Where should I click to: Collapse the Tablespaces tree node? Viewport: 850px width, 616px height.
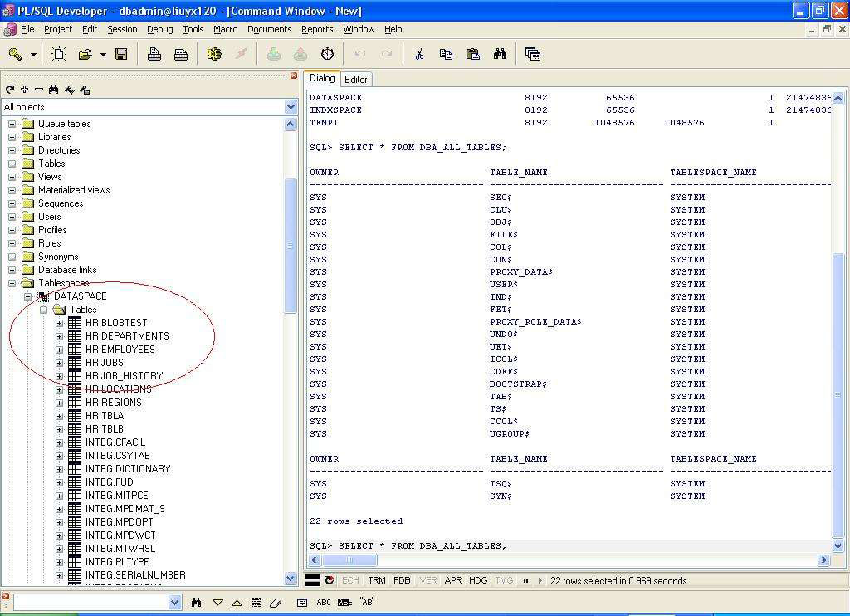tap(13, 282)
